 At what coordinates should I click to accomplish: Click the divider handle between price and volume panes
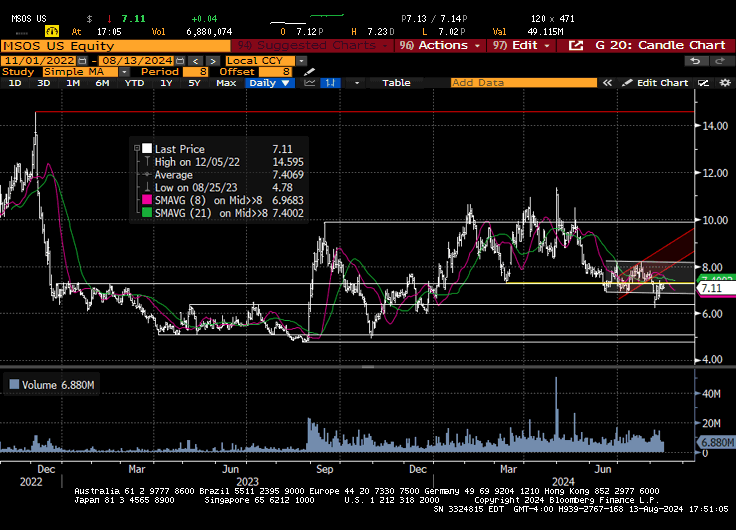click(368, 367)
